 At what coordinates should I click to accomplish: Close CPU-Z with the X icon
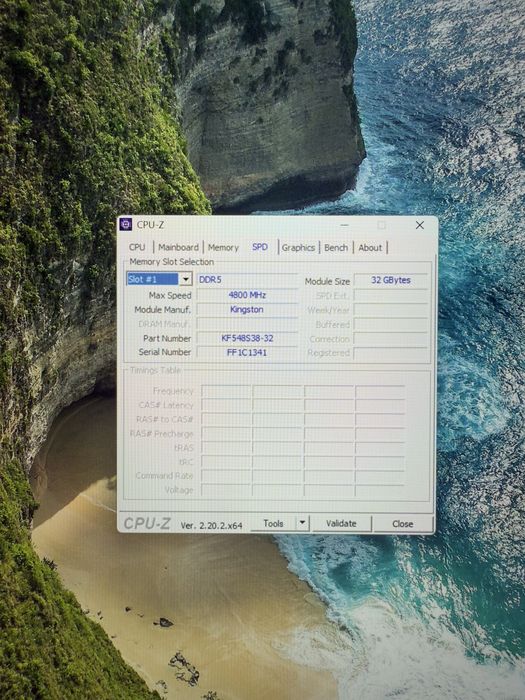420,225
